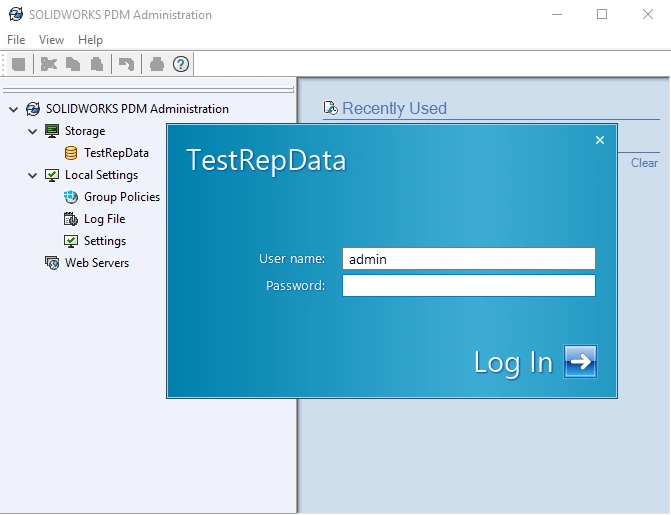
Task: Select the Log File icon
Action: 71,219
